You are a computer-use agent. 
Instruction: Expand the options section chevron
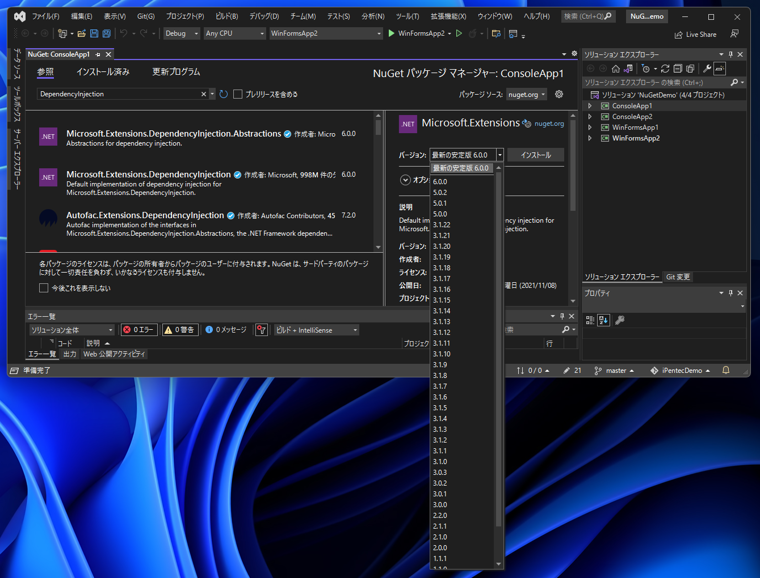pos(405,180)
